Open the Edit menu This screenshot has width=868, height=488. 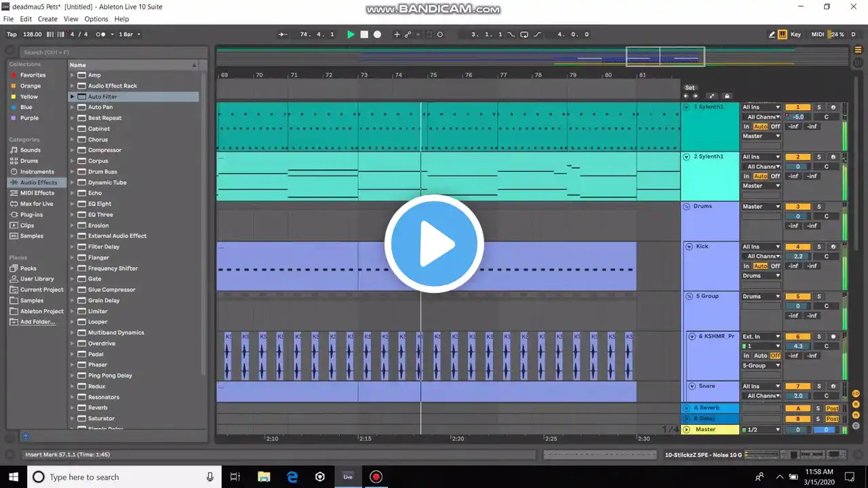tap(26, 19)
